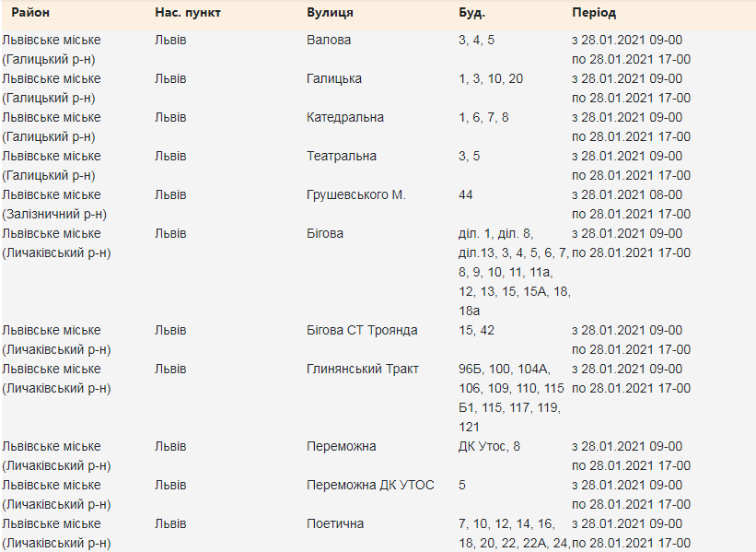756x552 pixels.
Task: Select the Галицька street cell
Action: [x=334, y=78]
